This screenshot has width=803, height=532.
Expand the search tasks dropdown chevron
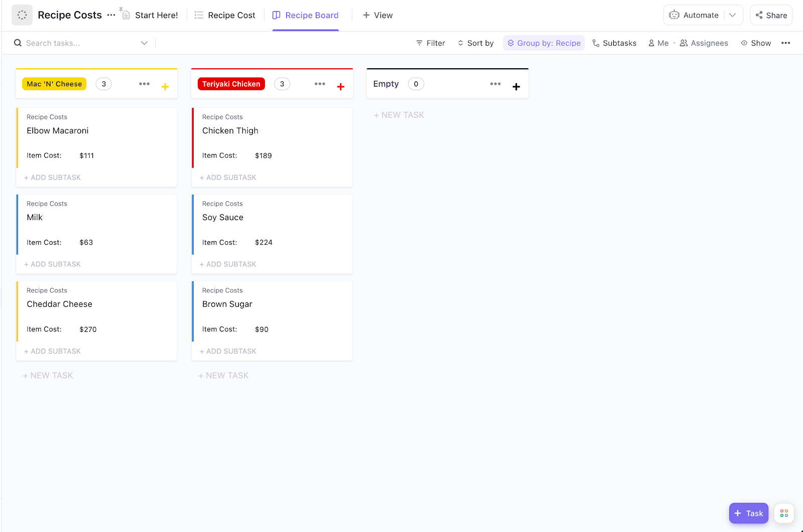tap(145, 43)
